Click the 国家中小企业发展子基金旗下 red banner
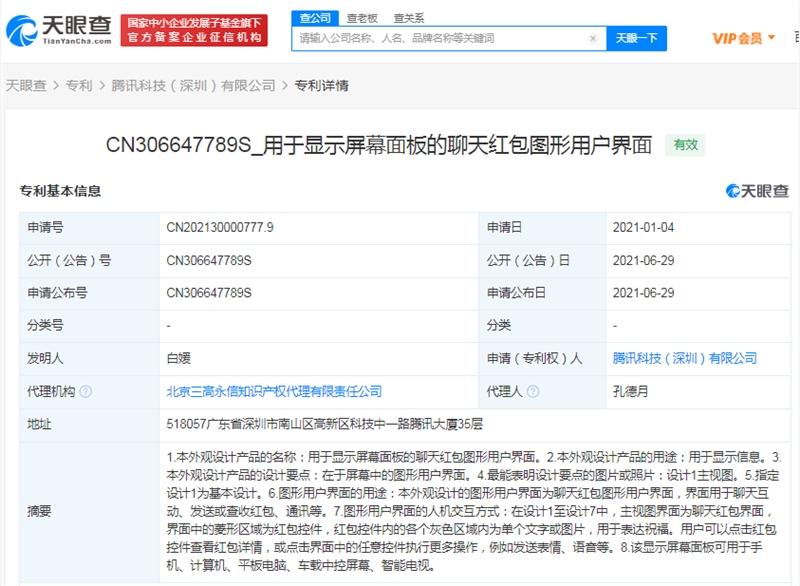Image resolution: width=800 pixels, height=586 pixels. point(194,30)
